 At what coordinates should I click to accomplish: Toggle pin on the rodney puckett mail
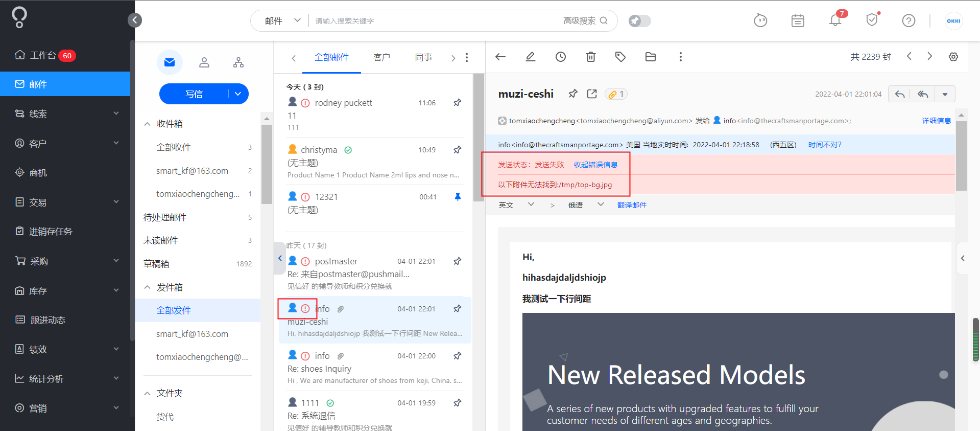point(458,103)
